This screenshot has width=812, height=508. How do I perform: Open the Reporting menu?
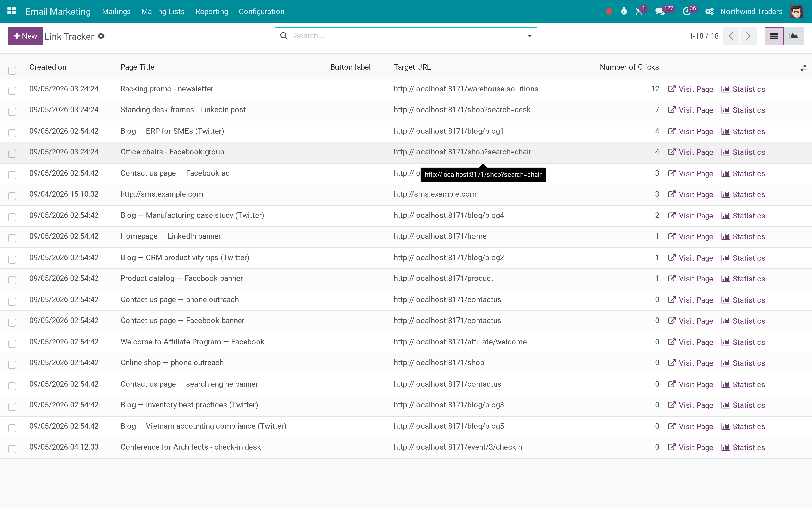click(212, 11)
